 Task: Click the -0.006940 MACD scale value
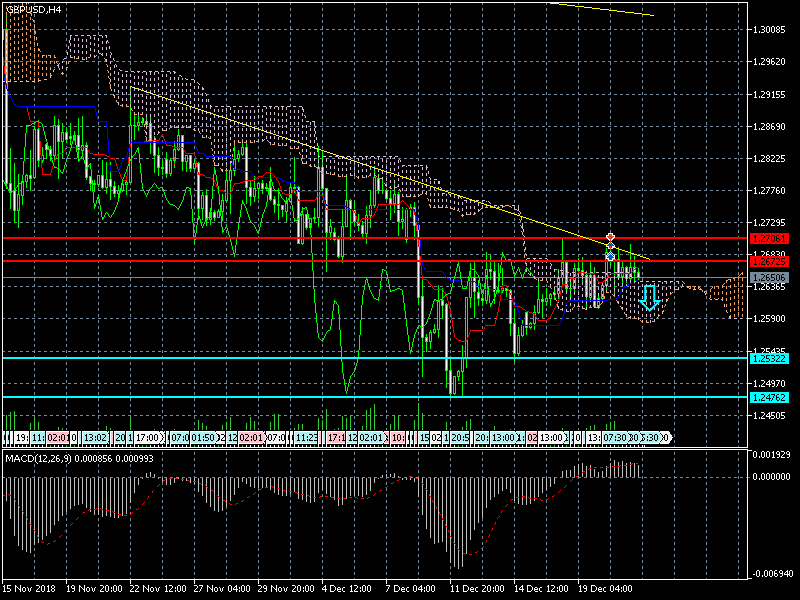[x=770, y=574]
